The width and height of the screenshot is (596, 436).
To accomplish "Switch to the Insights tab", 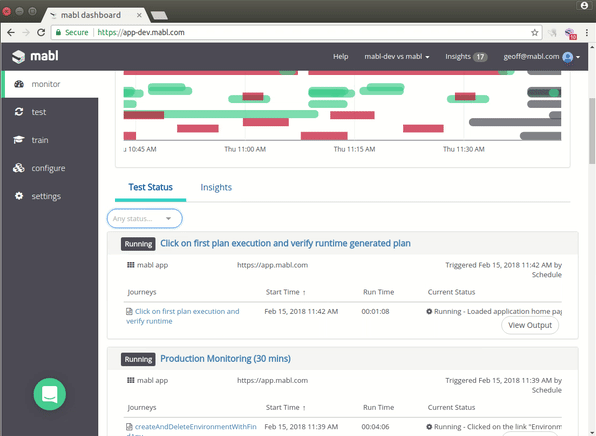I will tap(216, 187).
